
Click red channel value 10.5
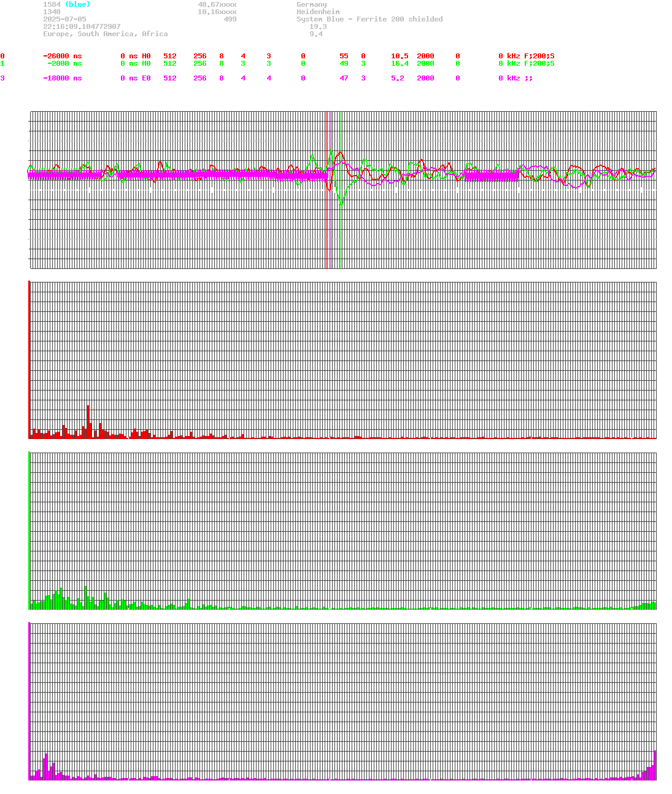point(400,56)
